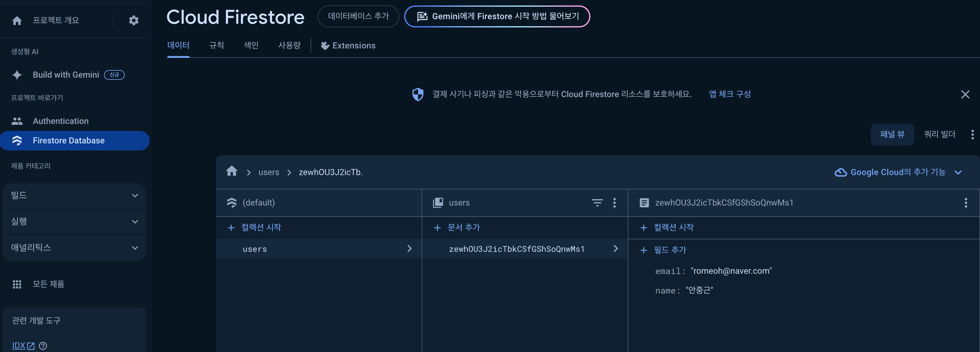Open document panel three-dot menu
The width and height of the screenshot is (980, 352).
965,203
